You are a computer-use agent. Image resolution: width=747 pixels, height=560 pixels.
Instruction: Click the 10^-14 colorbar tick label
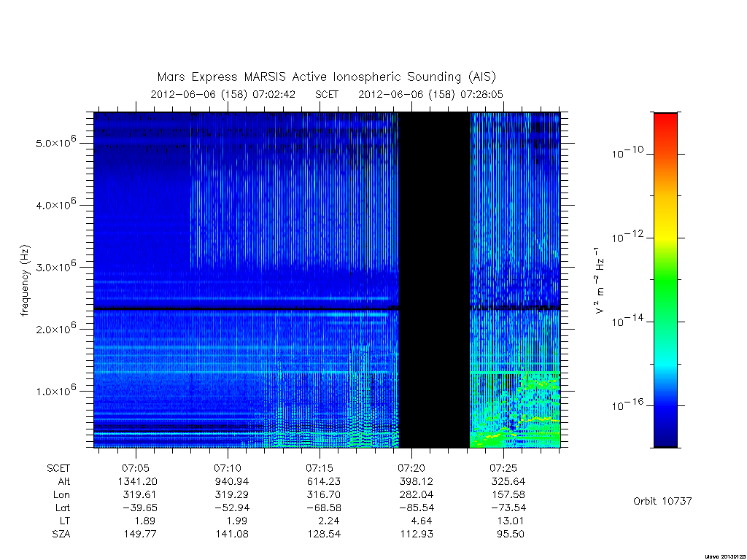pyautogui.click(x=627, y=321)
